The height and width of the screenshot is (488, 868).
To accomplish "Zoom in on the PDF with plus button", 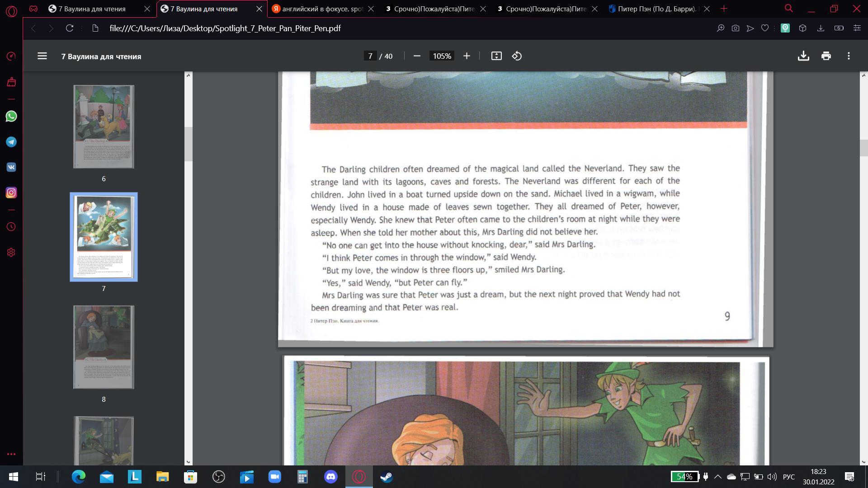I will (x=467, y=56).
